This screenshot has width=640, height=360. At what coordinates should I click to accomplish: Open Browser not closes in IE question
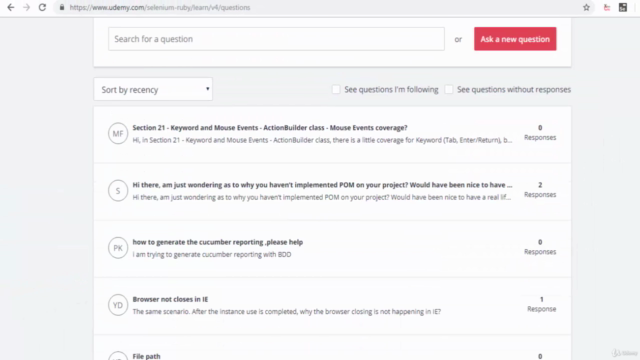(x=170, y=299)
